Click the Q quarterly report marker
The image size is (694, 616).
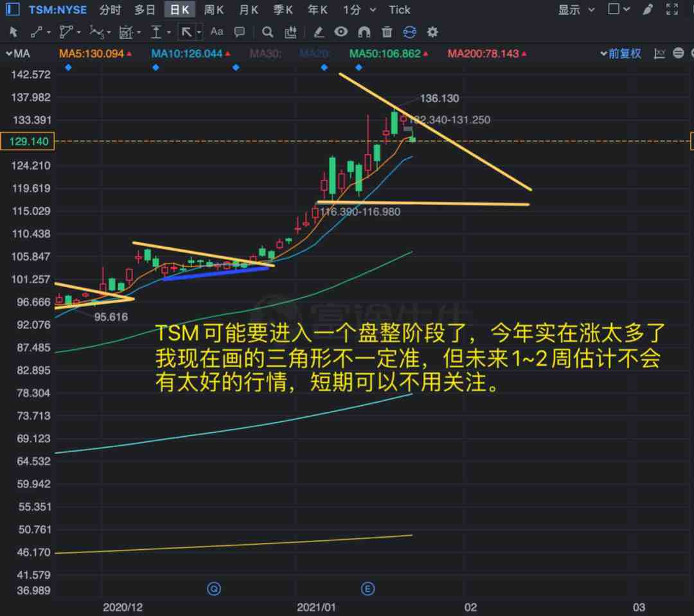[214, 588]
